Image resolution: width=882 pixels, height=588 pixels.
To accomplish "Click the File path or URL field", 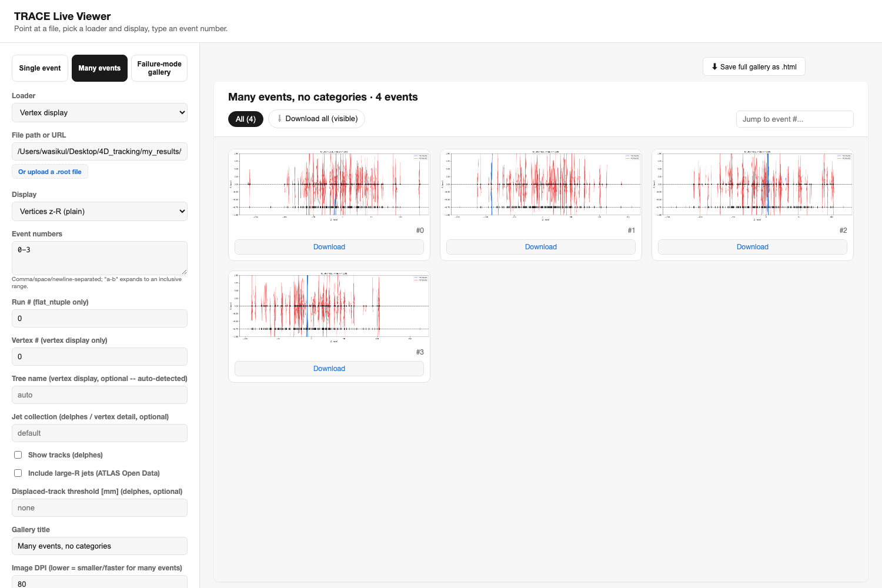I will pos(99,152).
